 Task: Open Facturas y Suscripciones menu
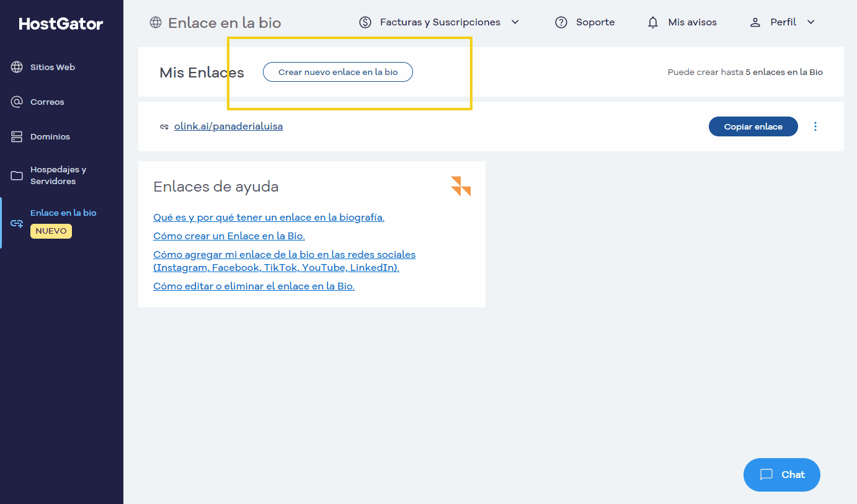[440, 22]
